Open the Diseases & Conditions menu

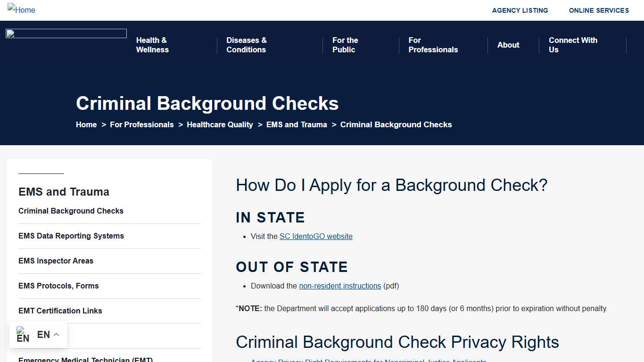pos(246,45)
